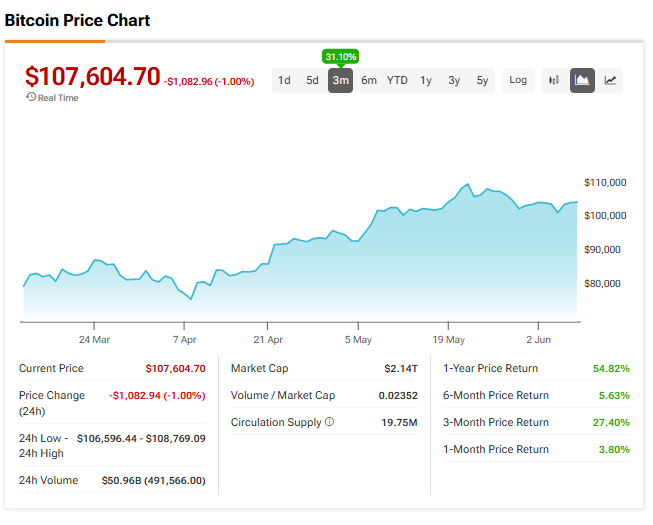Click the Real Time label text
Screen dimensions: 653x525
click(x=58, y=98)
